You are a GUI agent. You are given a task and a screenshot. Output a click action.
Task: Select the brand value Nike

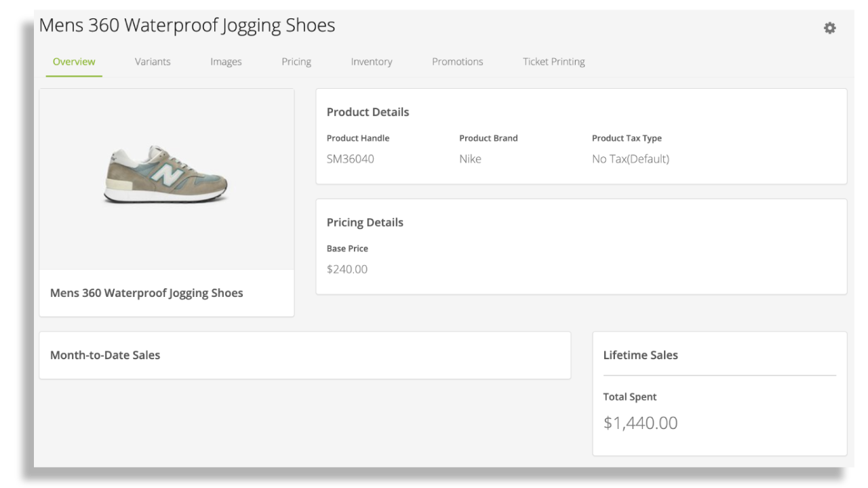pos(470,159)
